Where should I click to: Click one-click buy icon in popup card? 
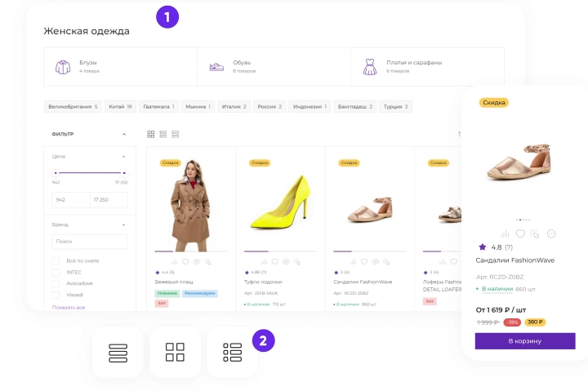coord(534,234)
